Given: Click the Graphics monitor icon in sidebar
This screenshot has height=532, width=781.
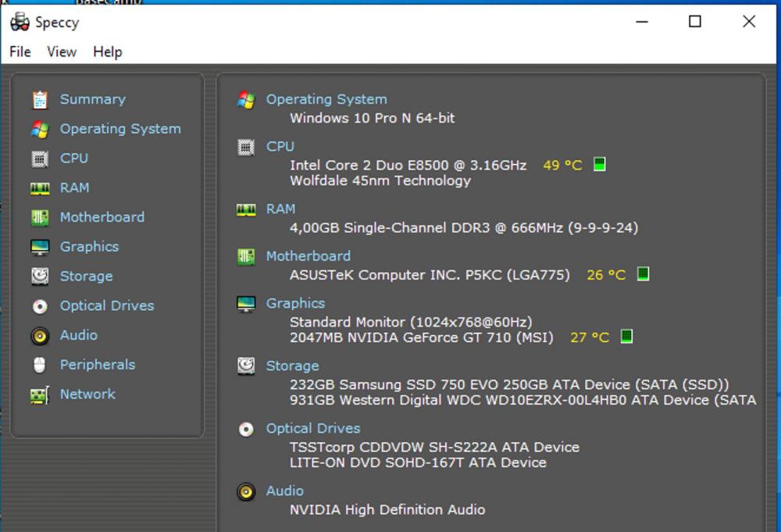Looking at the screenshot, I should click(x=40, y=248).
